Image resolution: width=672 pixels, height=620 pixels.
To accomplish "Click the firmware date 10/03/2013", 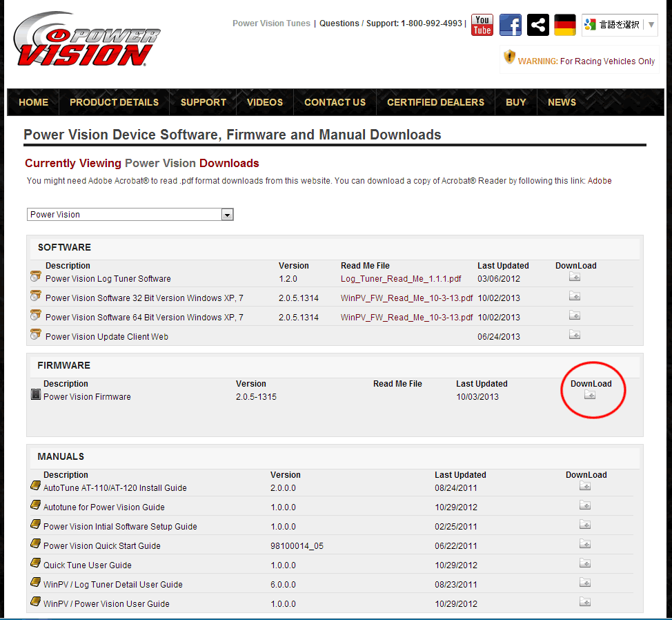I will coord(477,396).
